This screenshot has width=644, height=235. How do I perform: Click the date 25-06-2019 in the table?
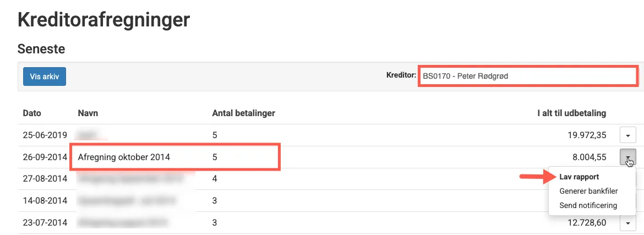click(45, 135)
